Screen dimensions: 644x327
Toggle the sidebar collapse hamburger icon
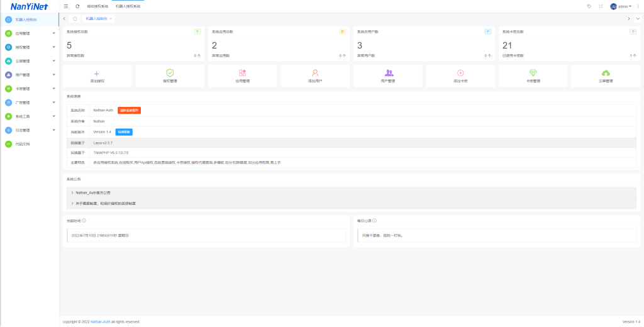pyautogui.click(x=66, y=6)
